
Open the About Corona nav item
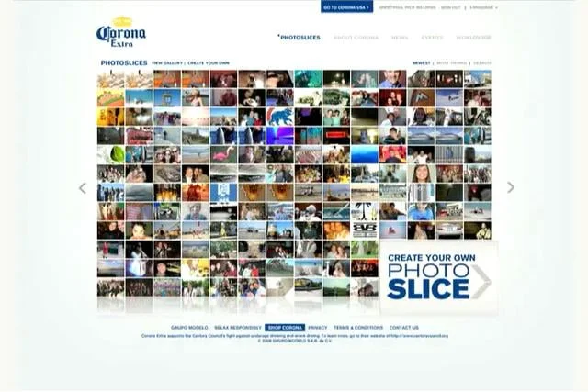[x=356, y=38]
